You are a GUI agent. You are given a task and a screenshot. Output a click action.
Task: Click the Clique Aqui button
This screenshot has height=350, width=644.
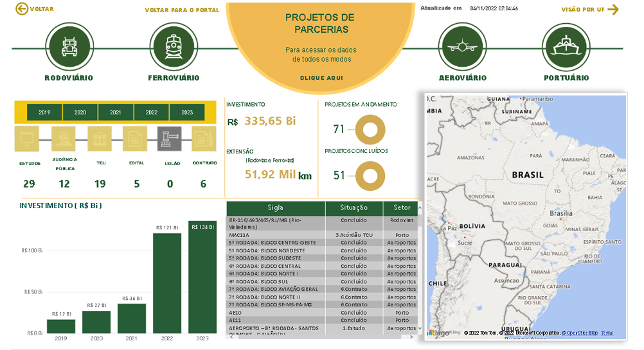point(321,78)
